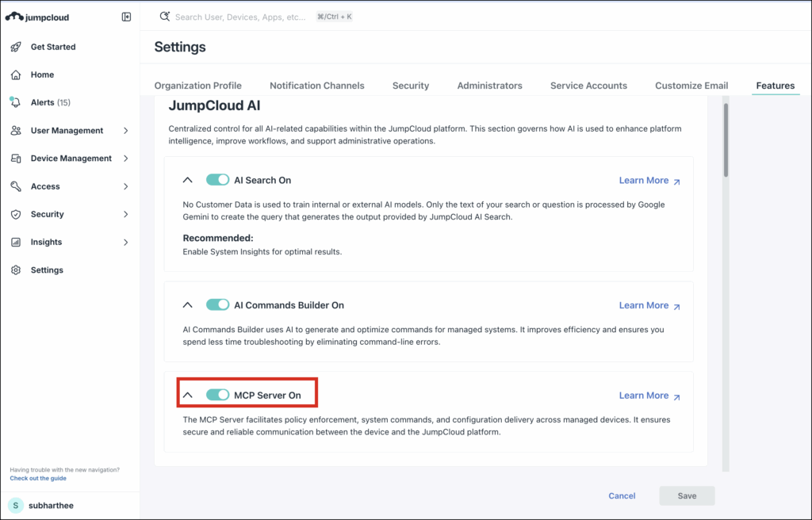The width and height of the screenshot is (812, 520).
Task: Click the Home house icon
Action: click(x=16, y=75)
